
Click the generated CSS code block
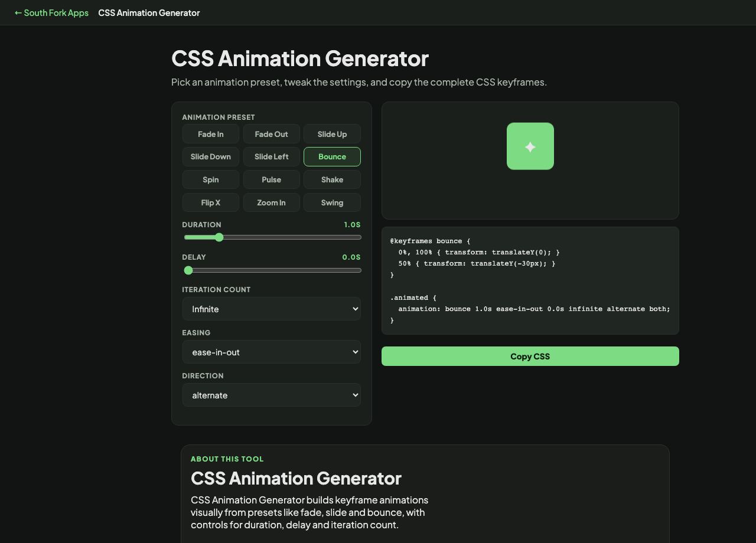coord(530,281)
